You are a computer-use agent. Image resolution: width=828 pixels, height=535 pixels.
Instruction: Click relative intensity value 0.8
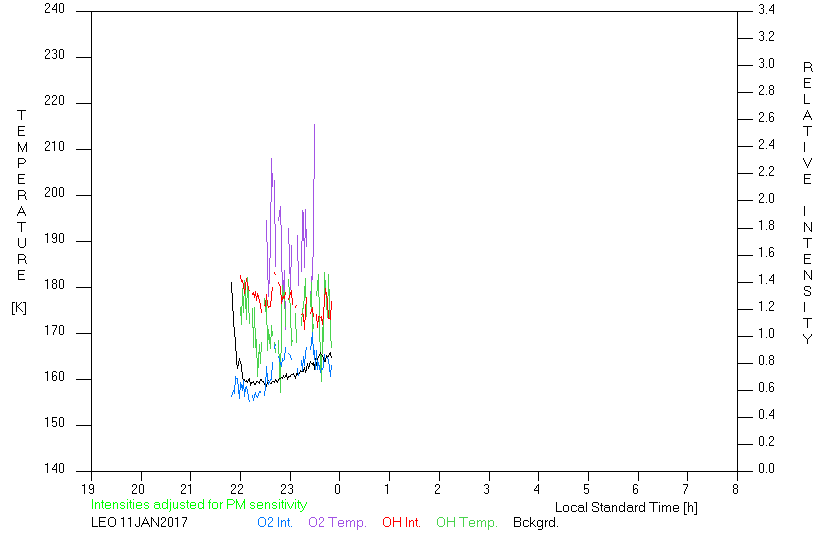766,360
